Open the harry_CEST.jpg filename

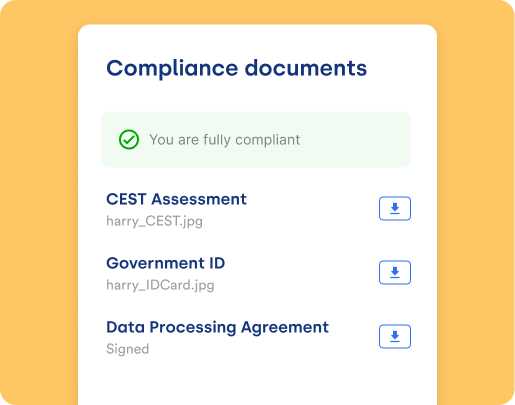tap(154, 221)
